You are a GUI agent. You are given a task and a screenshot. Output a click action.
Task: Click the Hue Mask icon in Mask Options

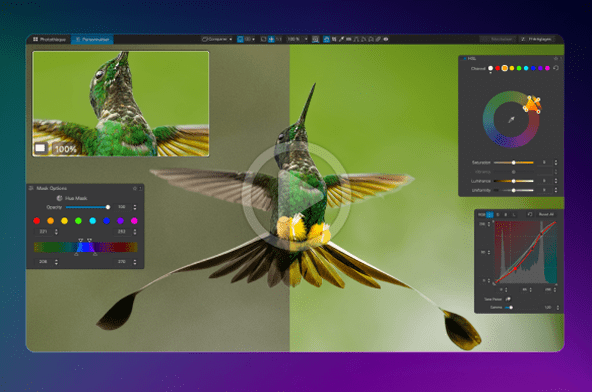59,198
